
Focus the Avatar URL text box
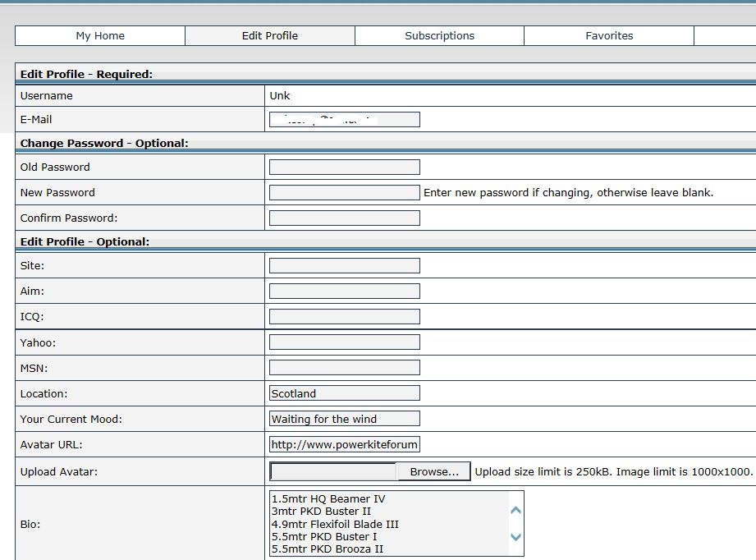[x=344, y=445]
